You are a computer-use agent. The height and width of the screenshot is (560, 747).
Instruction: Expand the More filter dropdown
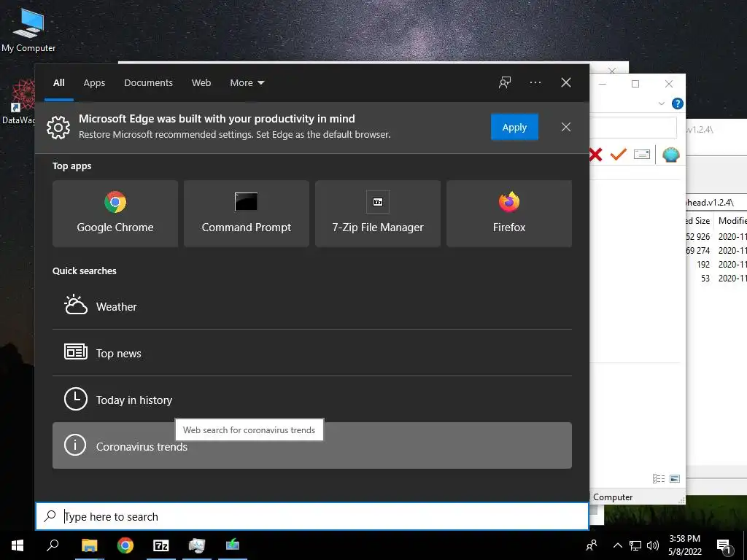click(x=247, y=83)
